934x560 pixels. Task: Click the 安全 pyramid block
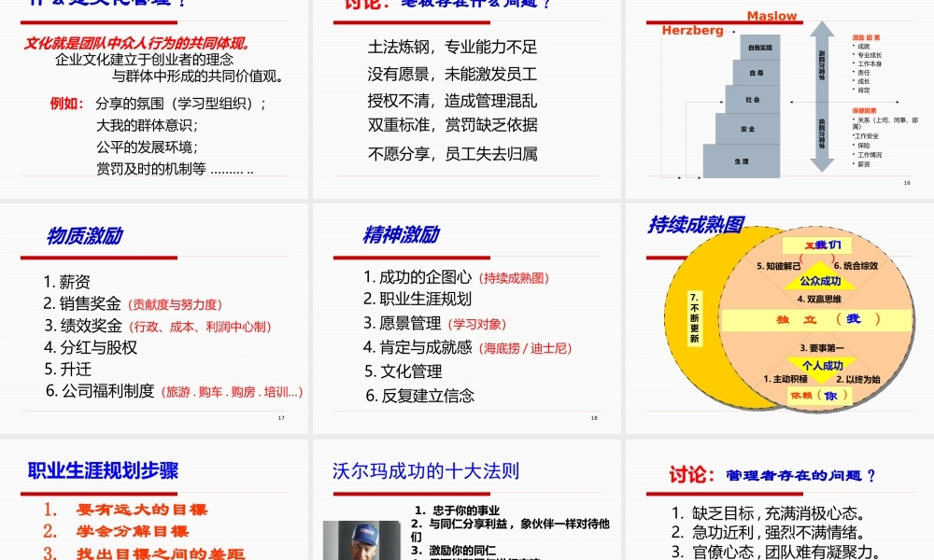click(x=747, y=129)
